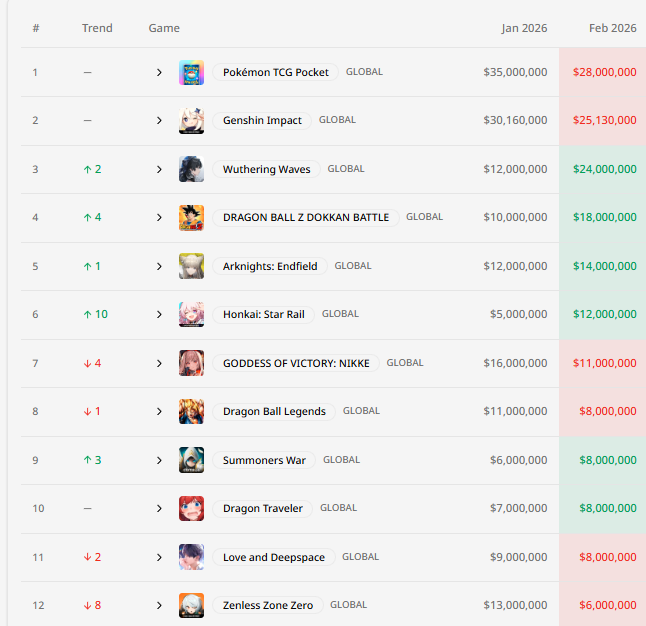Click the $25,130,000 Feb value for Genshin

pos(604,120)
